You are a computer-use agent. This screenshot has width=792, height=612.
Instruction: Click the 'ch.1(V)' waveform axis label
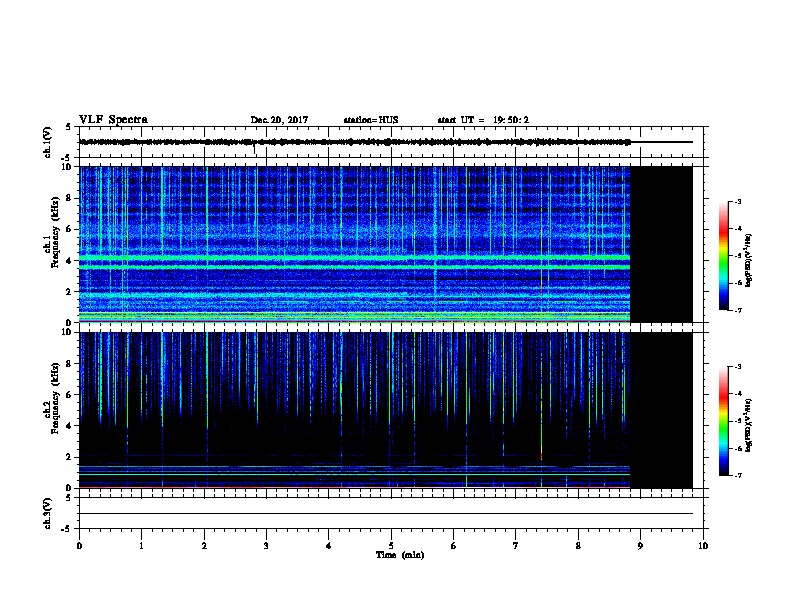pyautogui.click(x=48, y=142)
